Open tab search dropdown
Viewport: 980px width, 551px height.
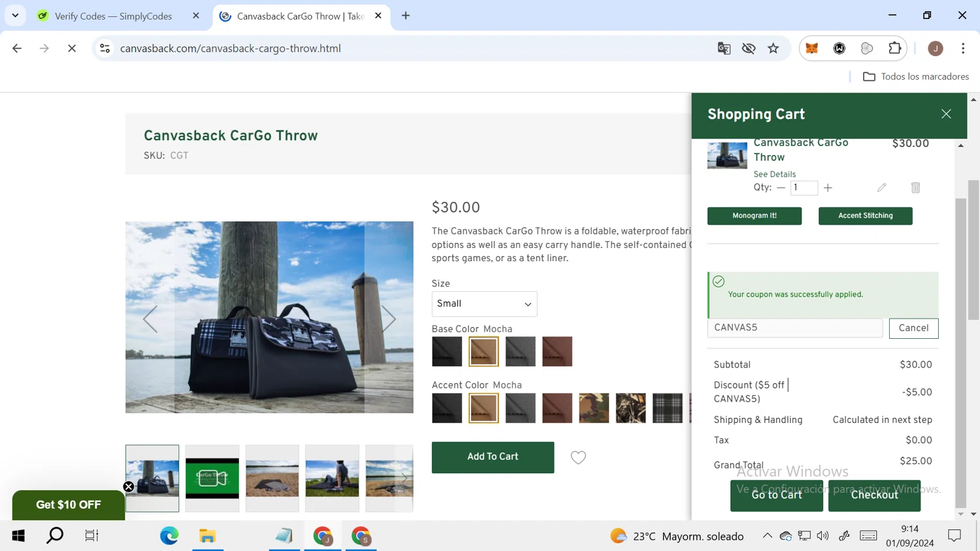click(x=15, y=16)
